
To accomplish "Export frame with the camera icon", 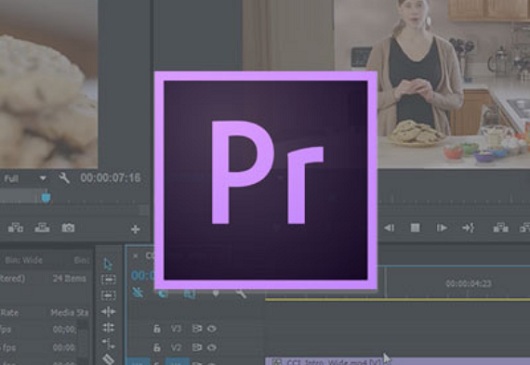I will pos(68,228).
